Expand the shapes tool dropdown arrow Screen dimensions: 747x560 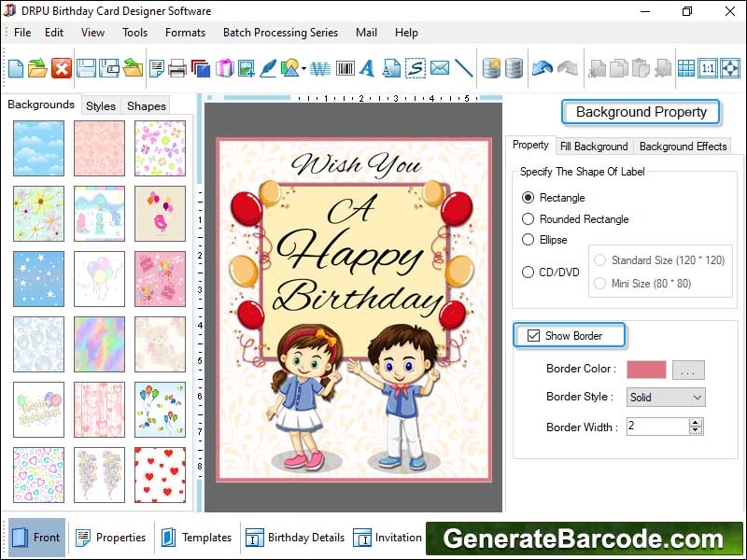pos(304,69)
